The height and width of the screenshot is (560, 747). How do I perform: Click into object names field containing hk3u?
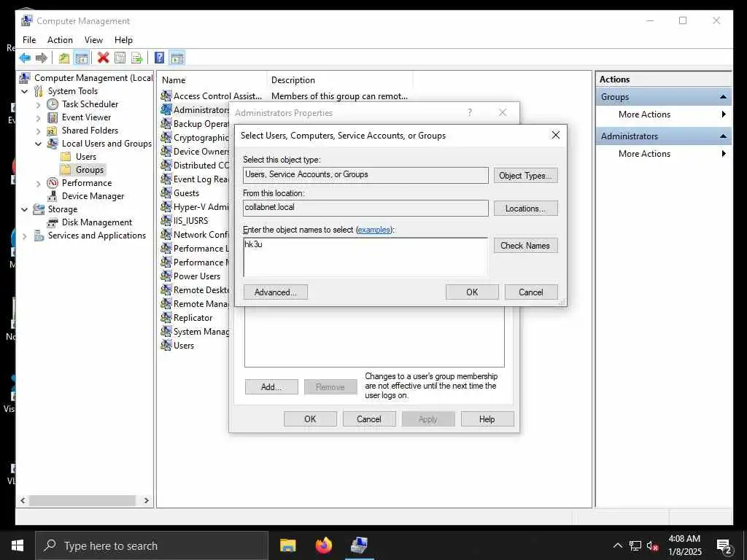[365, 257]
